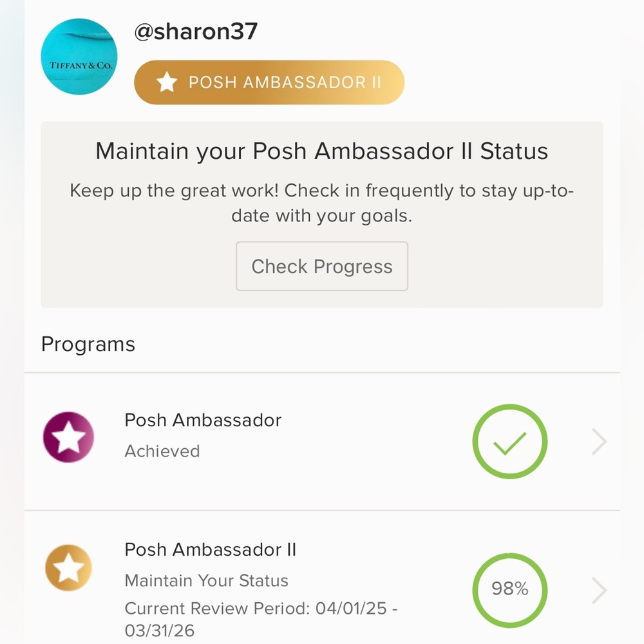Click the Current Review Period label
The width and height of the screenshot is (644, 644).
click(218, 609)
